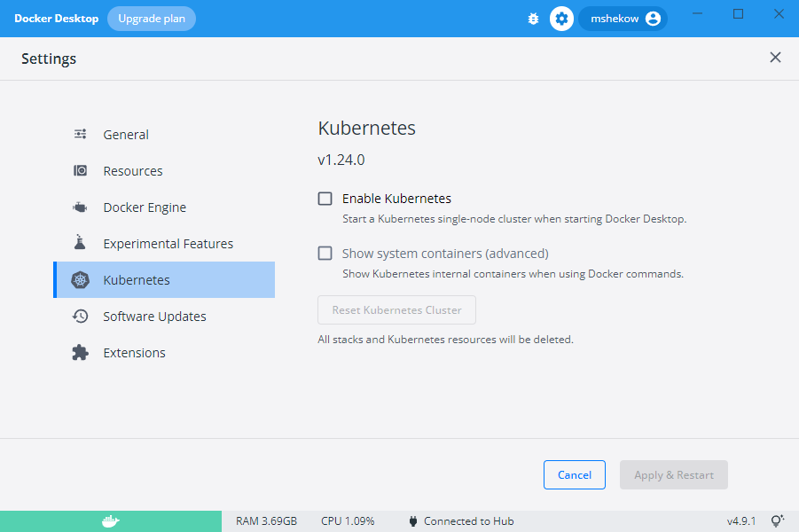Click the Docker Engine icon
Image resolution: width=799 pixels, height=532 pixels.
point(80,207)
